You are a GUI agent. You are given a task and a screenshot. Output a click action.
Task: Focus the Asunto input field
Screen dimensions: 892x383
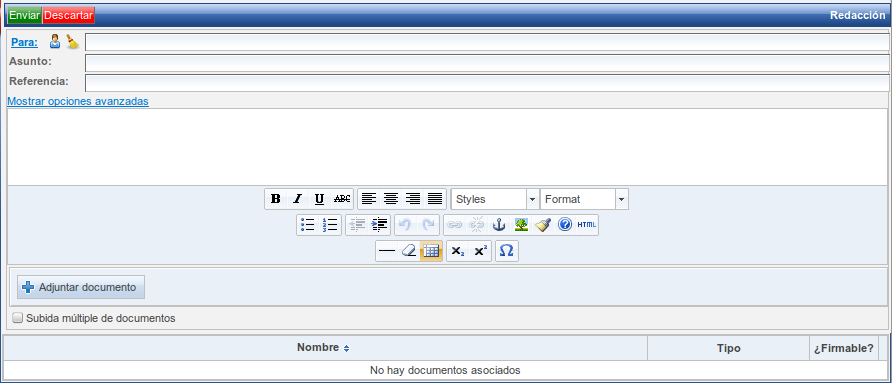click(x=487, y=63)
